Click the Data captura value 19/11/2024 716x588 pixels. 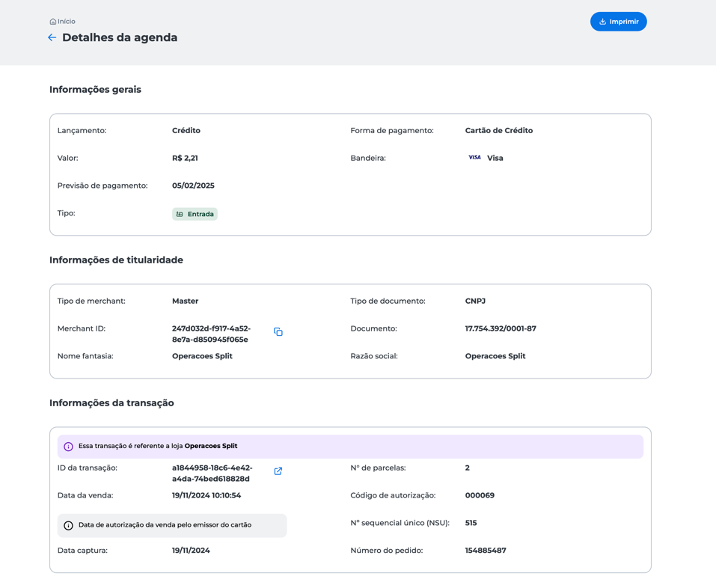point(191,550)
